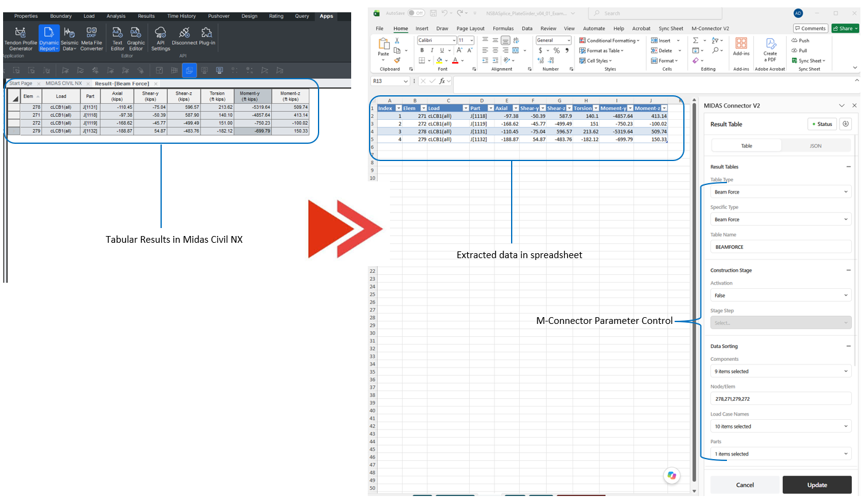Toggle Underline formatting in Excel
This screenshot has height=504, width=861.
(x=442, y=50)
